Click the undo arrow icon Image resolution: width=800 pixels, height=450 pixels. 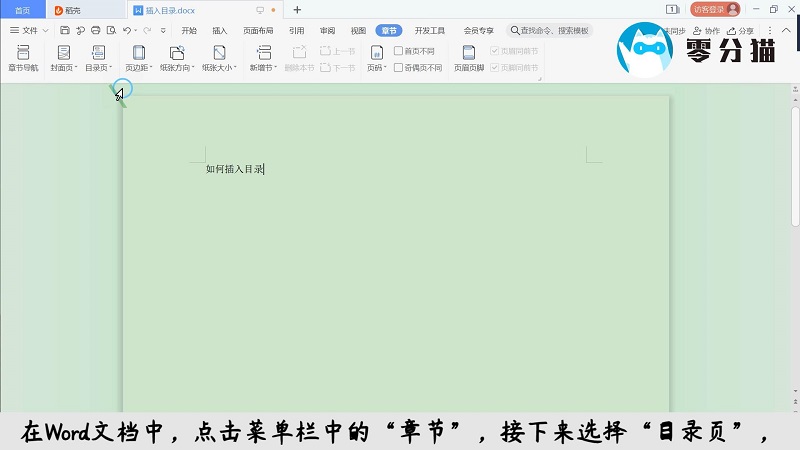tap(127, 31)
